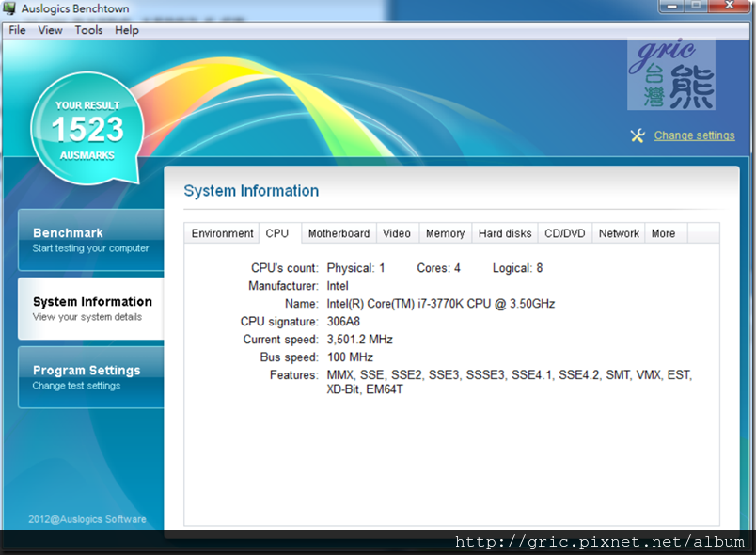This screenshot has height=555, width=756.
Task: Open the Help menu
Action: (127, 30)
